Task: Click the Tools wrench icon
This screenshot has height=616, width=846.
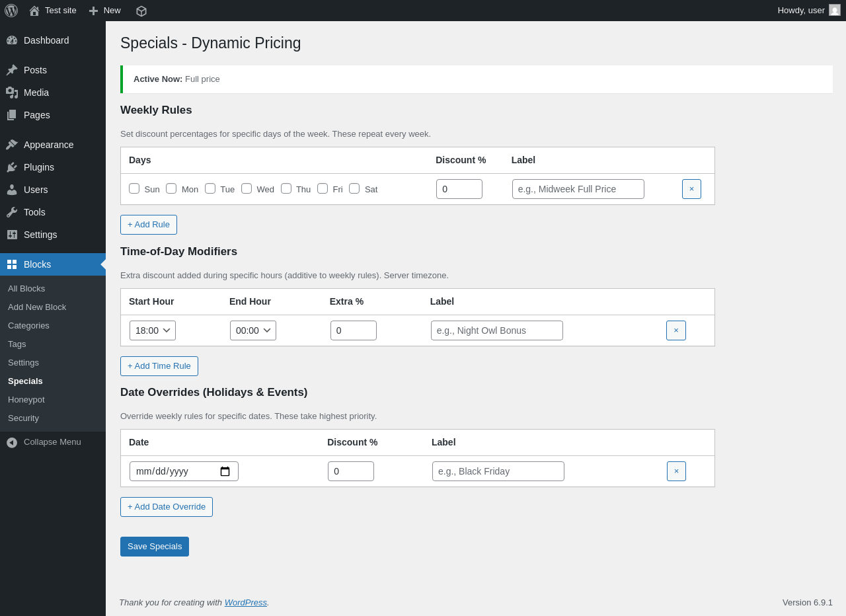Action: [x=12, y=212]
